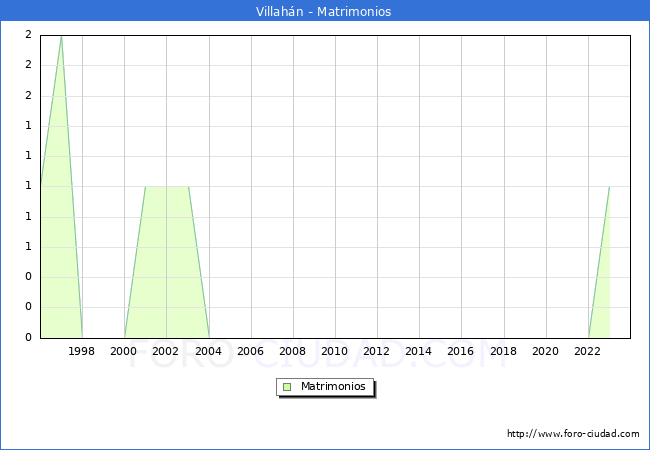Click the 2002 x-axis label
This screenshot has height=450, width=650.
[165, 351]
